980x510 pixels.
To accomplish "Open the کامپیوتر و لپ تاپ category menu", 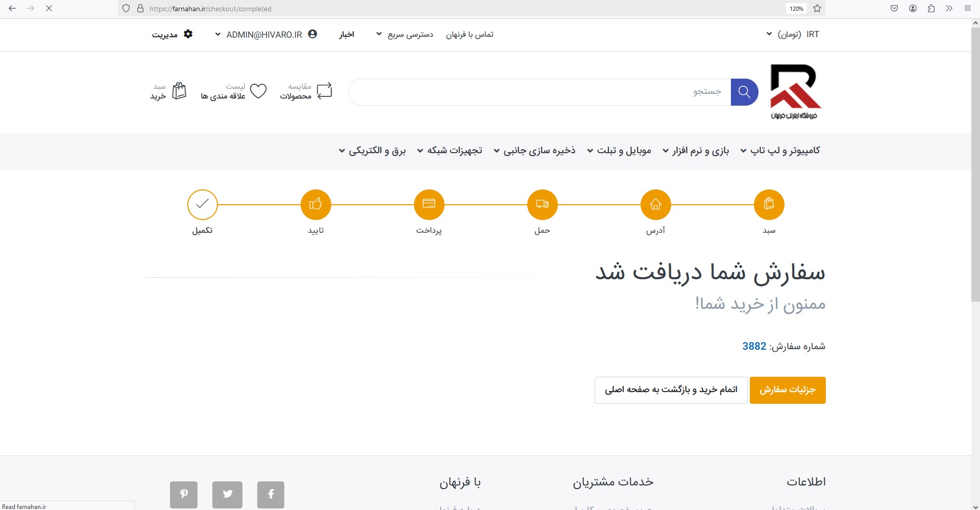I will click(780, 151).
